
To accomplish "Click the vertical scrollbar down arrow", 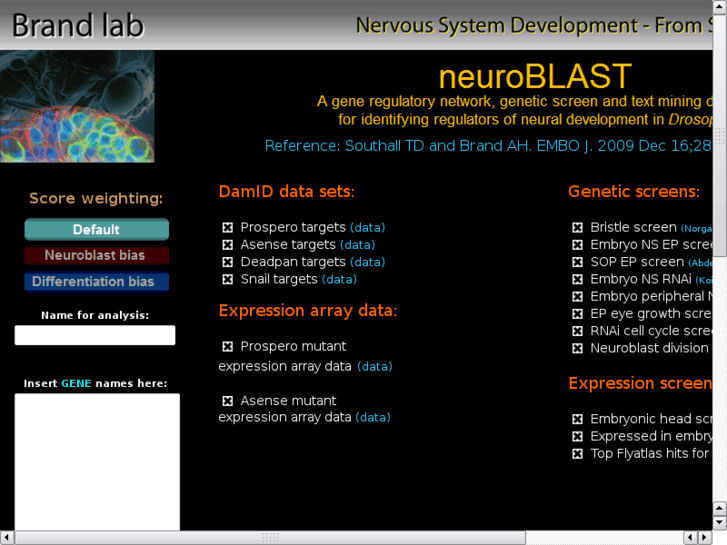I will coord(719,522).
